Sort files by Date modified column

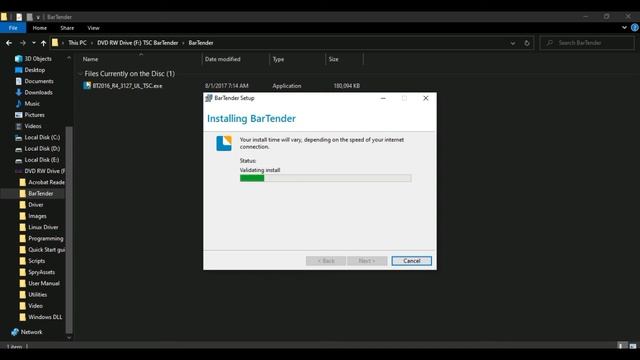tap(222, 59)
